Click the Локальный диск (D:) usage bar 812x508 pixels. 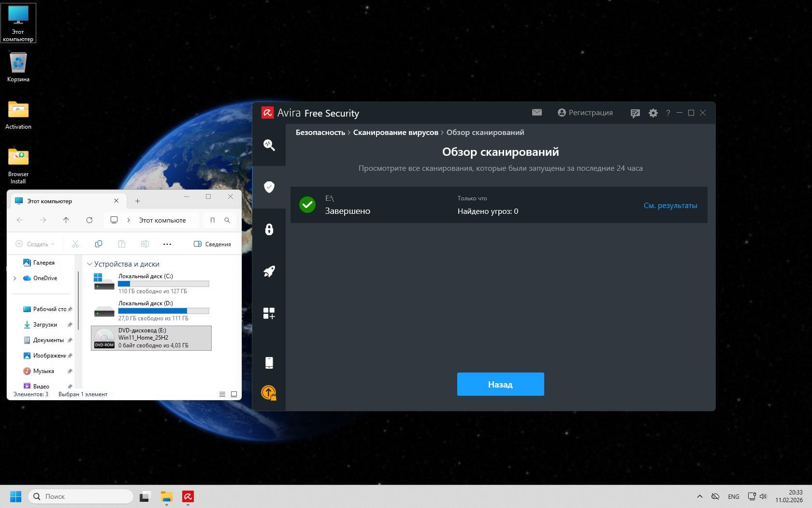tap(163, 311)
